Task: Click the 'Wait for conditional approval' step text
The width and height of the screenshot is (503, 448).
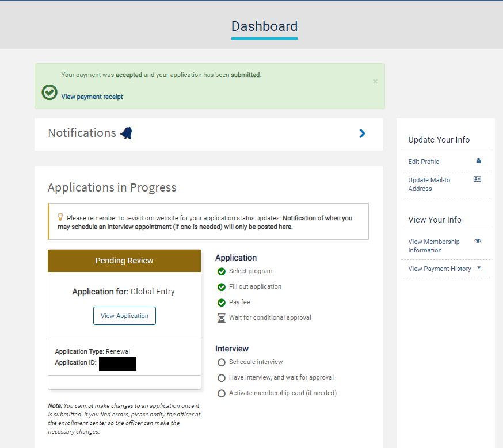Action: [x=270, y=317]
